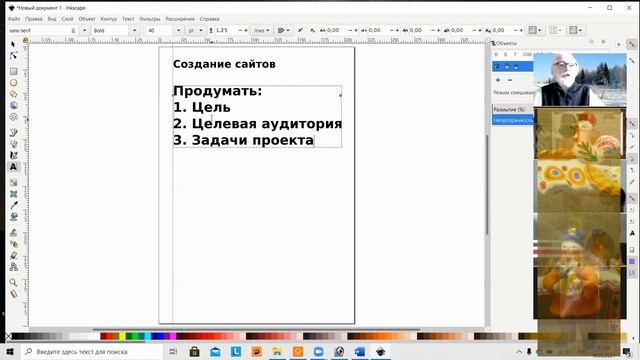This screenshot has width=640, height=360.
Task: Open the font family dropdown
Action: click(x=84, y=31)
